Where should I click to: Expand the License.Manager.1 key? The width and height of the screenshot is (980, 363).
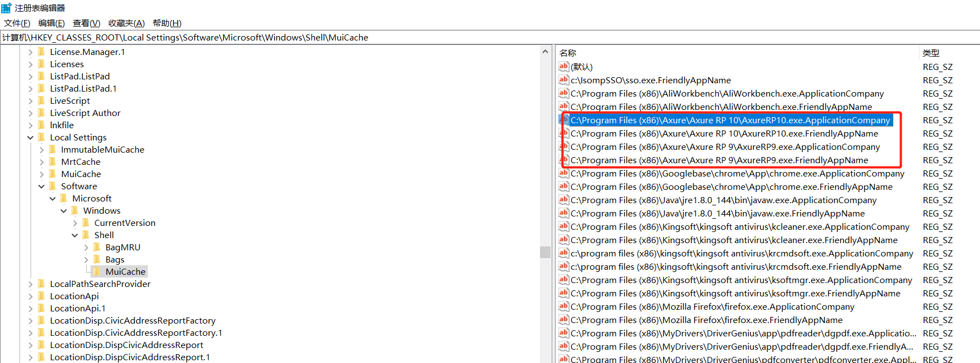31,52
